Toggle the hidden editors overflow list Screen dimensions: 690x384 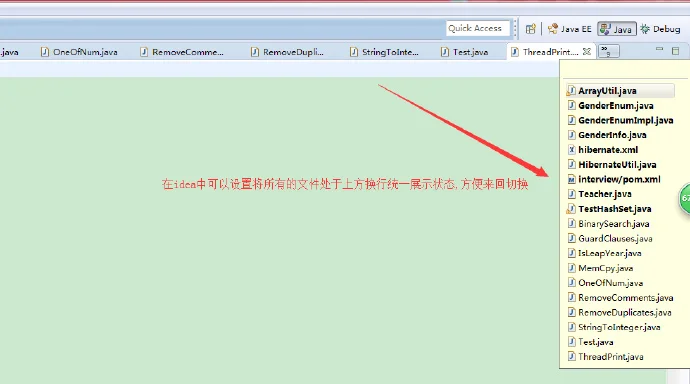pos(609,51)
